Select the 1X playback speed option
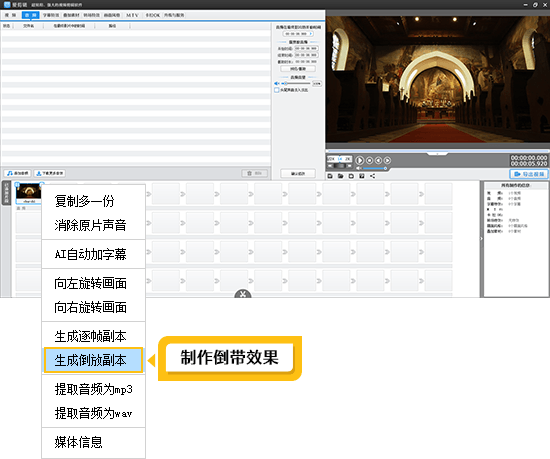Viewport: 550px width, 459px height. 340,159
